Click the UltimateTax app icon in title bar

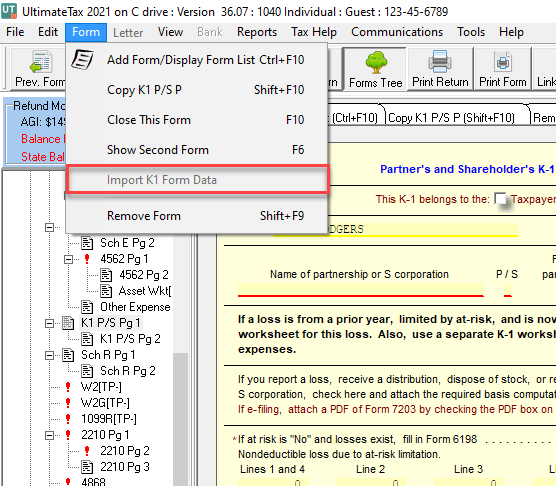click(9, 11)
